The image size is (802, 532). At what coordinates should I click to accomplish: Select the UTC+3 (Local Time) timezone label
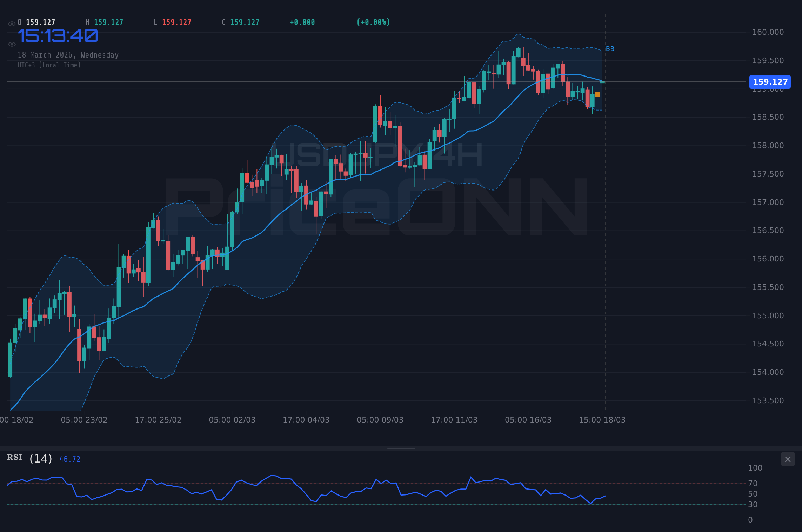point(49,65)
